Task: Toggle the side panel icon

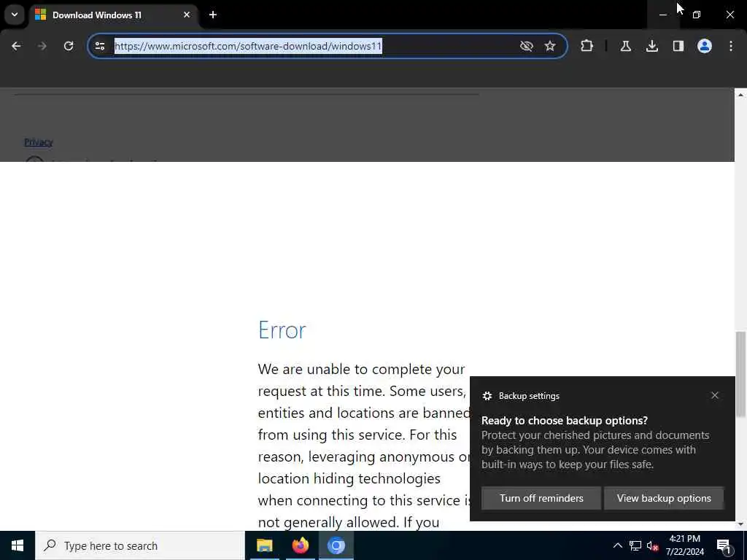Action: (678, 46)
